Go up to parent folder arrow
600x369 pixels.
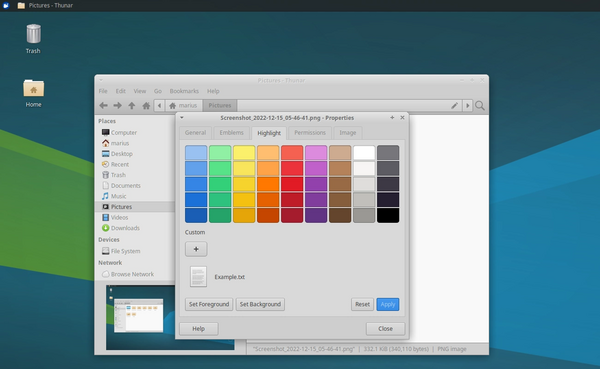coord(132,106)
